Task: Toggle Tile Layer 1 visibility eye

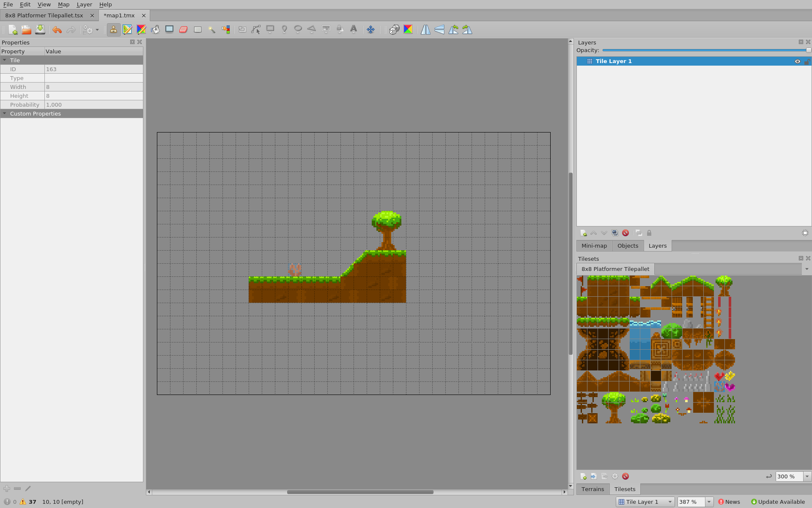Action: tap(797, 61)
